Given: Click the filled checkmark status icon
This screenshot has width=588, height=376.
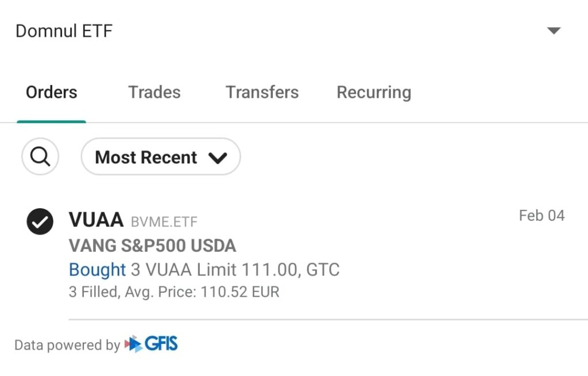Looking at the screenshot, I should click(x=40, y=222).
